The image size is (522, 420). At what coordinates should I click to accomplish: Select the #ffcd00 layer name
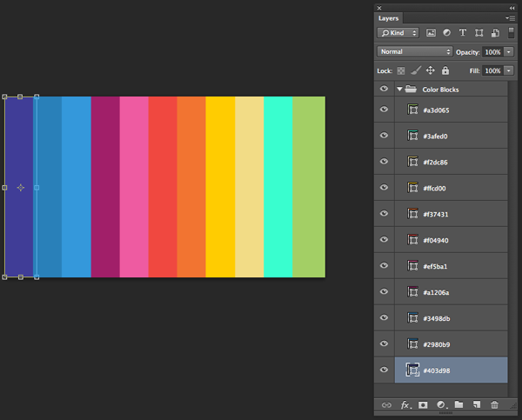434,189
